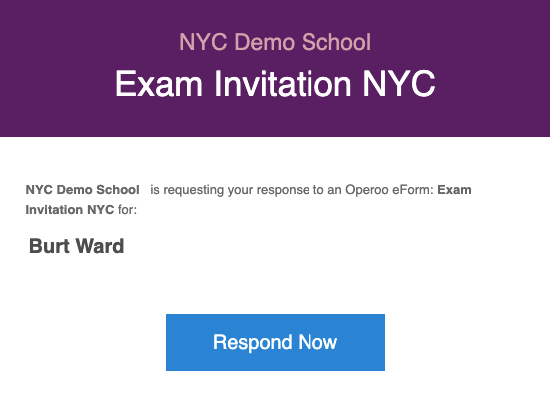Click the white Exam Invitation NYC title
This screenshot has width=550, height=418.
pyautogui.click(x=275, y=83)
